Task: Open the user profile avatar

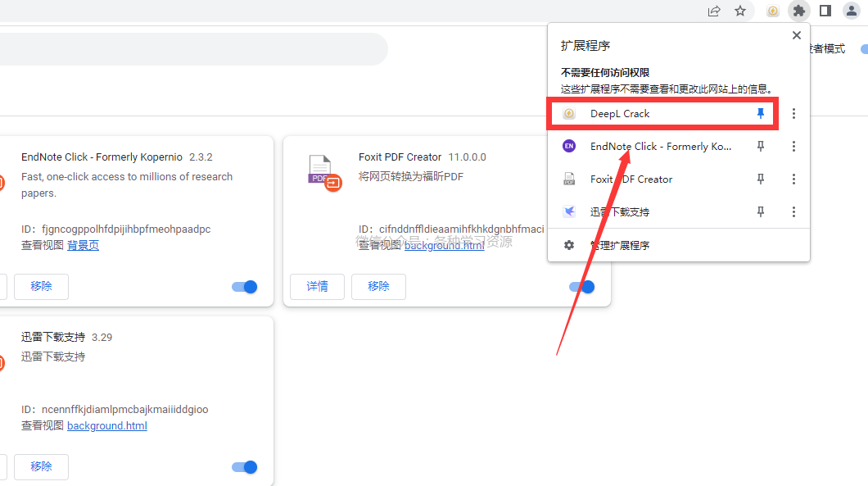Action: 852,11
